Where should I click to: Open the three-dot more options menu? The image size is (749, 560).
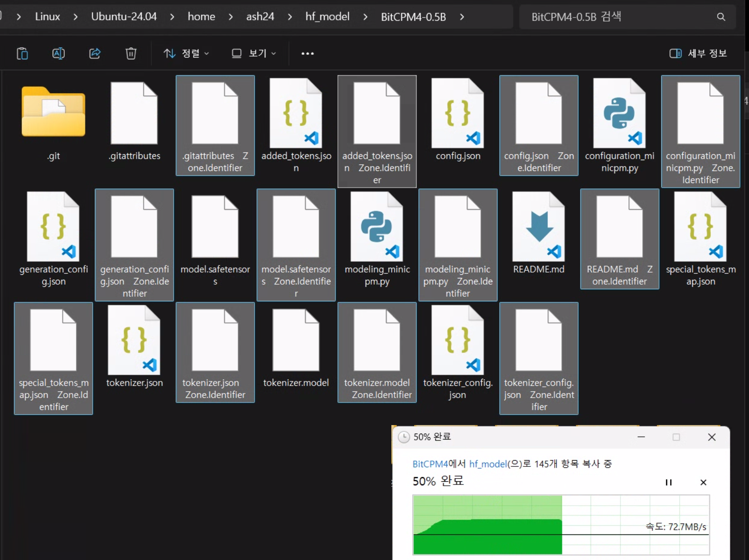[x=308, y=54]
